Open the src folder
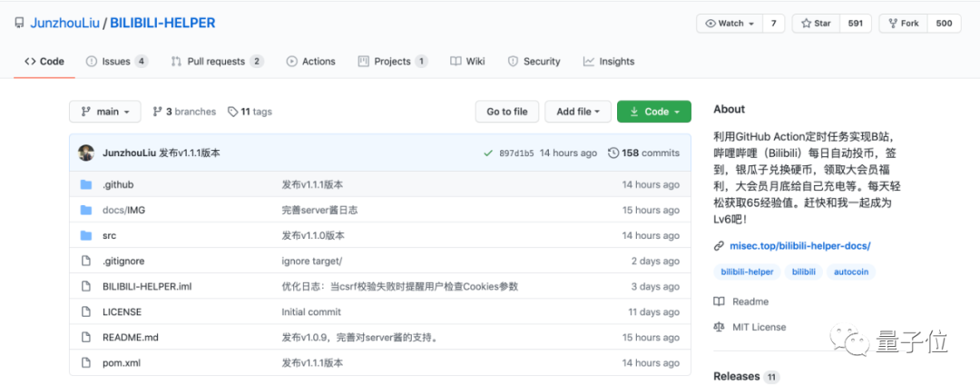 coord(110,235)
